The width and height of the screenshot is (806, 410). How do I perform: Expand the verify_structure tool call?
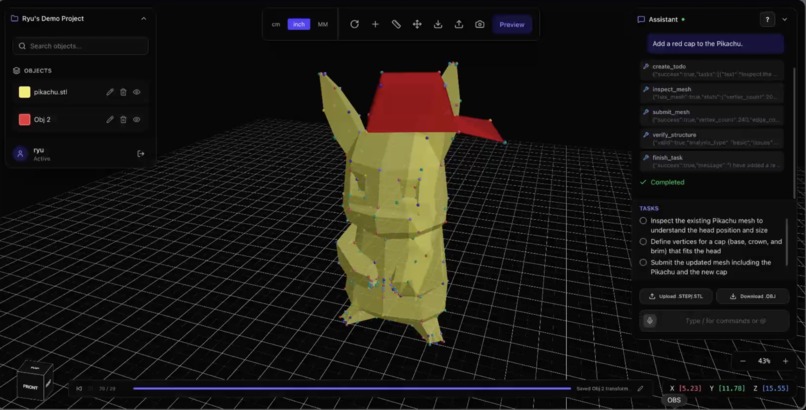pyautogui.click(x=712, y=138)
